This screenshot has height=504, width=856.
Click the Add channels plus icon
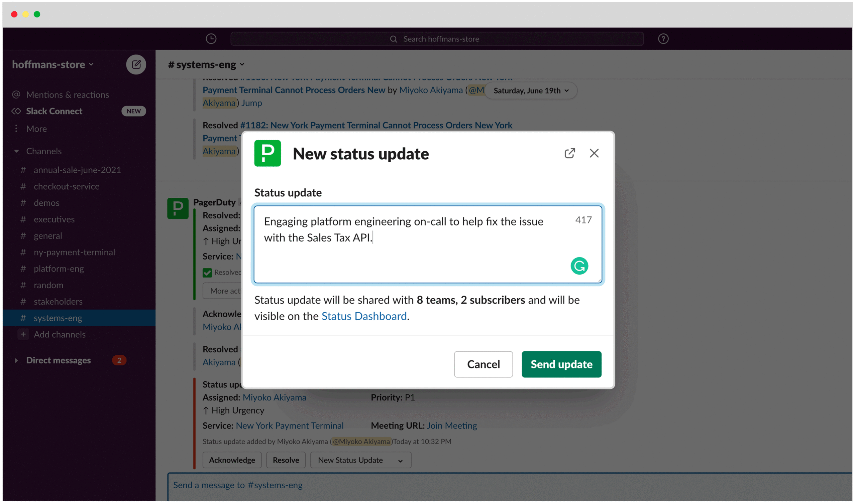pyautogui.click(x=23, y=334)
